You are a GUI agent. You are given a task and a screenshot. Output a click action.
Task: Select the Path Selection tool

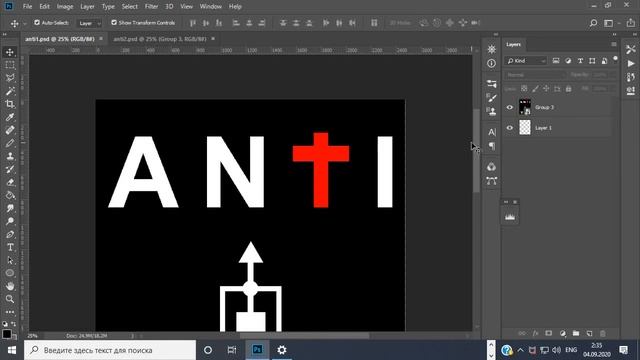pyautogui.click(x=10, y=260)
